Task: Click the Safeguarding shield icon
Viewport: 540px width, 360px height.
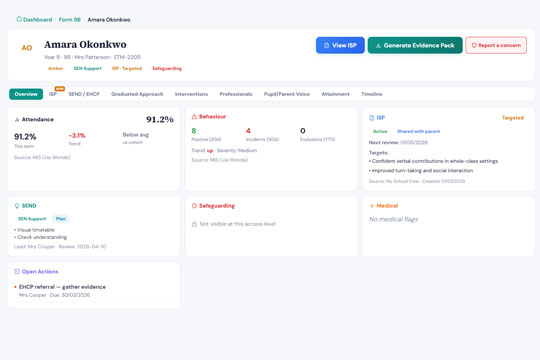Action: coord(194,206)
